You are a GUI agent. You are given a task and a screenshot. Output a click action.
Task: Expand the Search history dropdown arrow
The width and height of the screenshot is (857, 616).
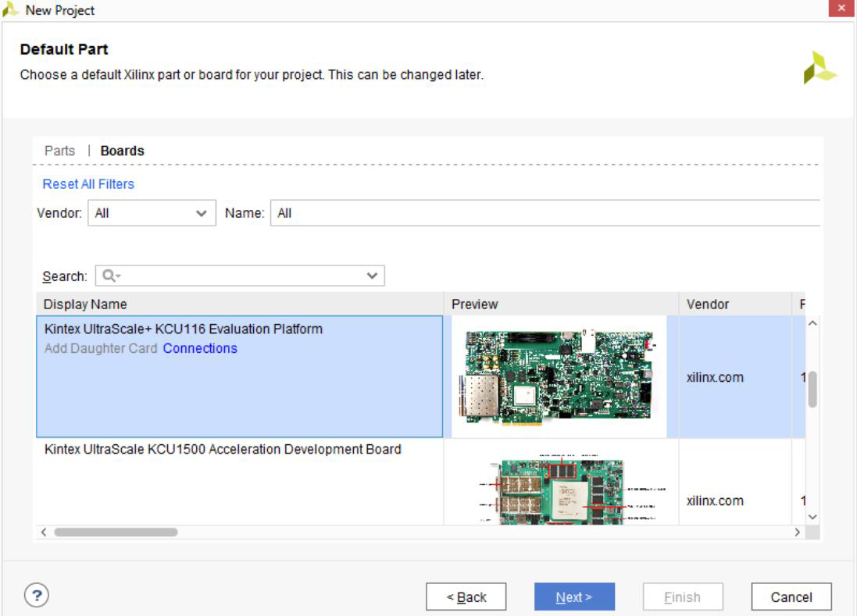pyautogui.click(x=372, y=276)
